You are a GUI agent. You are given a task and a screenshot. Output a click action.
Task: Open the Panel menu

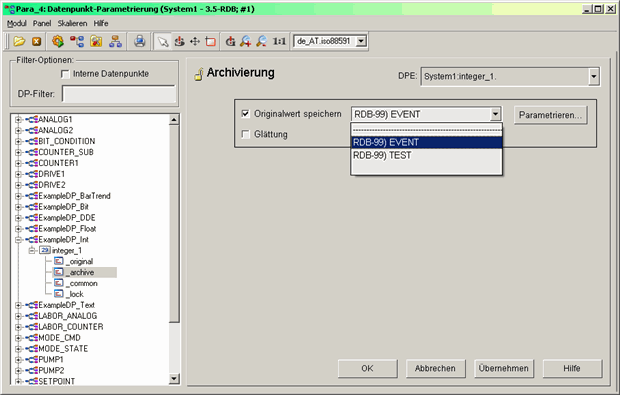(42, 23)
